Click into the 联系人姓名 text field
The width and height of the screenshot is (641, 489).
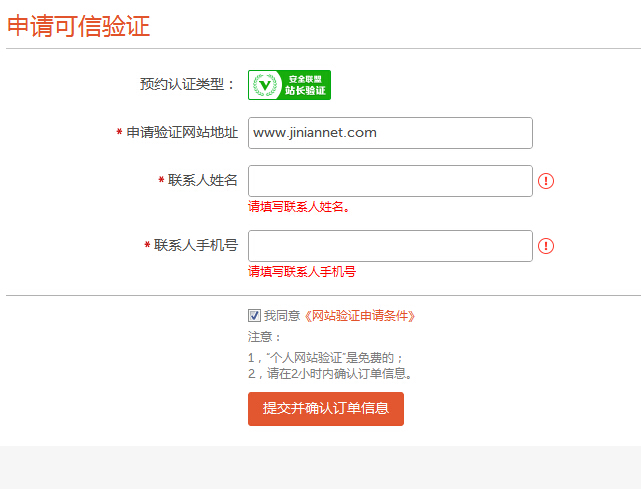pyautogui.click(x=390, y=181)
